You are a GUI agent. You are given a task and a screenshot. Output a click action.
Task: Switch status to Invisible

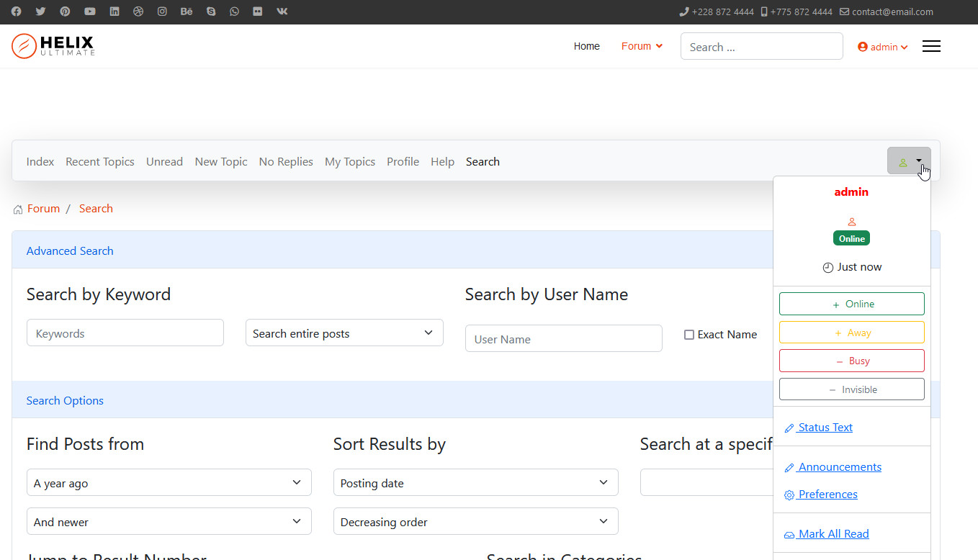(851, 389)
